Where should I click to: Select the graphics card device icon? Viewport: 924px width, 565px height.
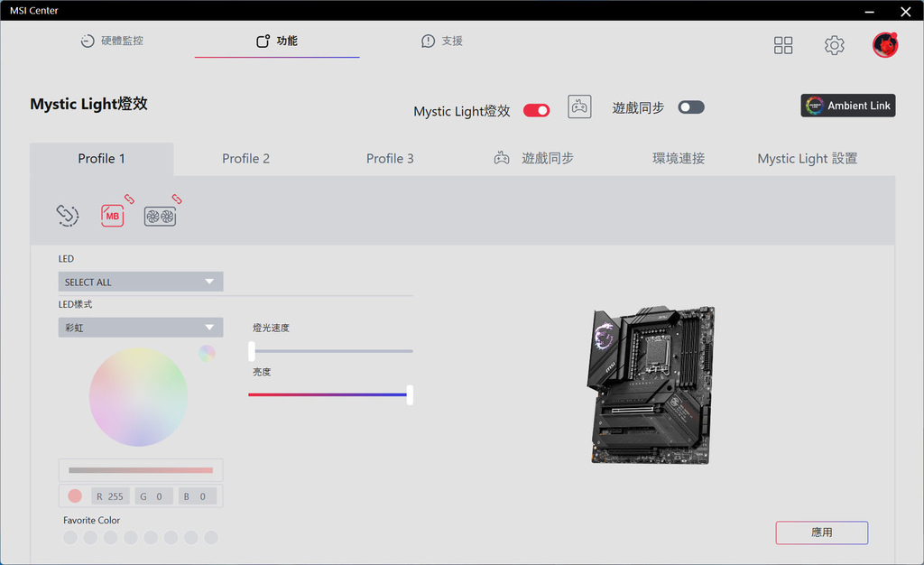160,217
